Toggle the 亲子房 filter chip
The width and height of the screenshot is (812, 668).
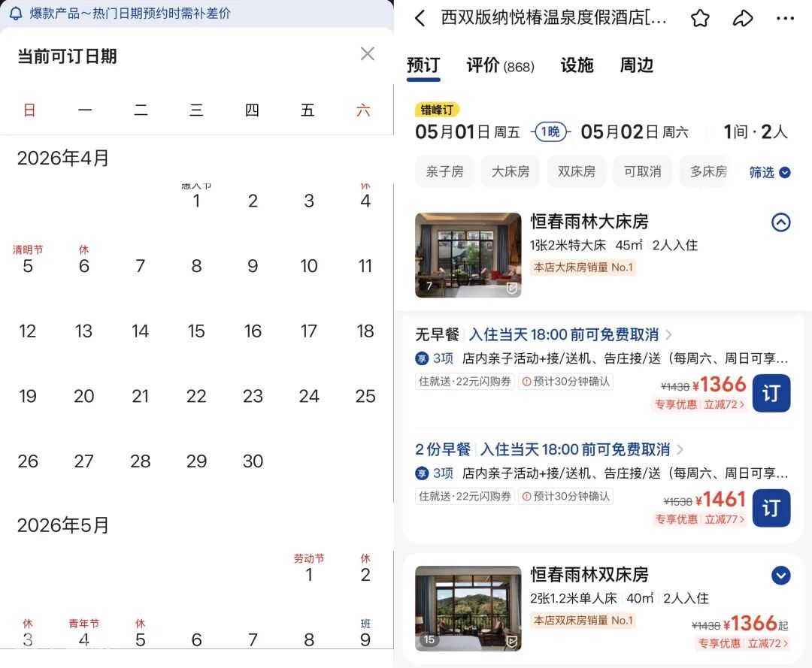pyautogui.click(x=444, y=171)
